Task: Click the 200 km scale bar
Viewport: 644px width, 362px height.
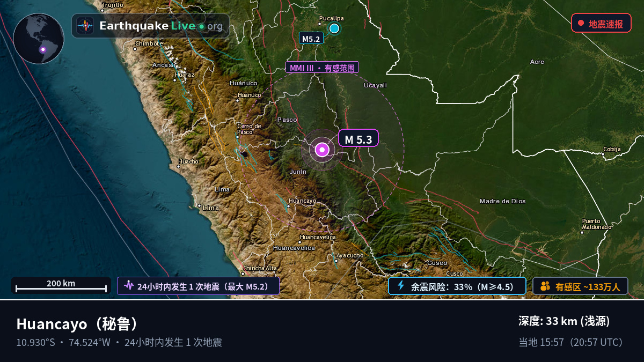Action: tap(61, 285)
